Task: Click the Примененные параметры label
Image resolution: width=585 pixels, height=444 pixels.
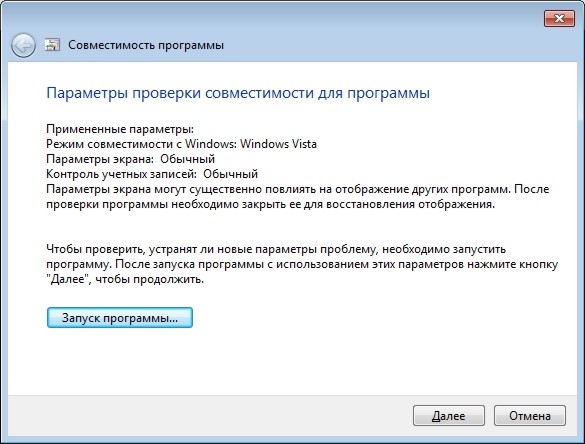Action: (120, 129)
